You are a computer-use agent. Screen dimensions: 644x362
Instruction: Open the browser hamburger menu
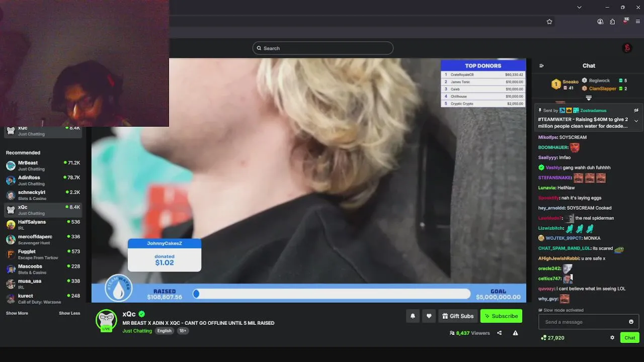click(x=638, y=22)
